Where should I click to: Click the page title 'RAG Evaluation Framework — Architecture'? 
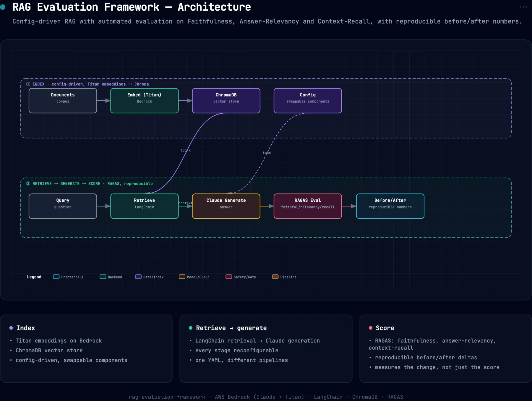132,7
